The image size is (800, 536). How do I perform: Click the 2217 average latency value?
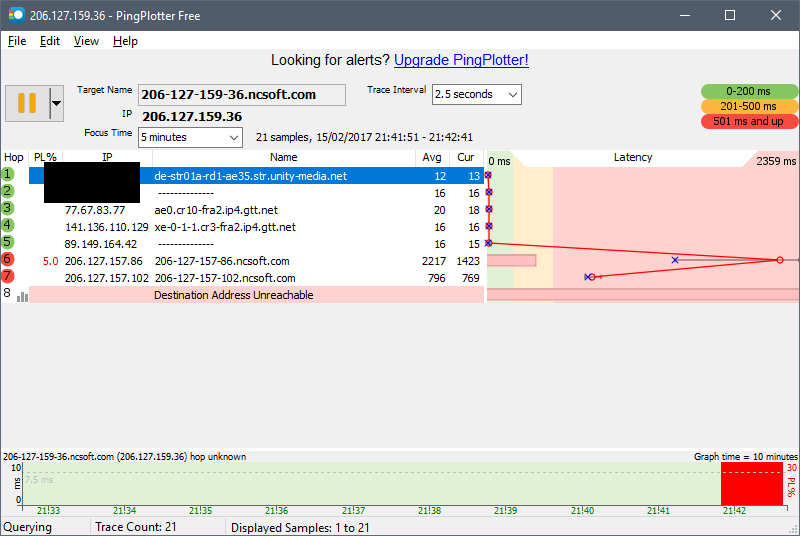(x=434, y=261)
